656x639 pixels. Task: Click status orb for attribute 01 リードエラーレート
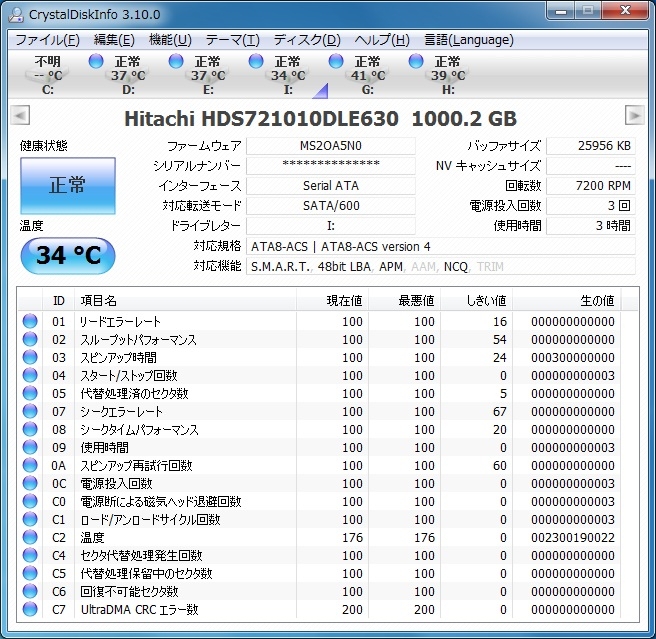point(30,322)
